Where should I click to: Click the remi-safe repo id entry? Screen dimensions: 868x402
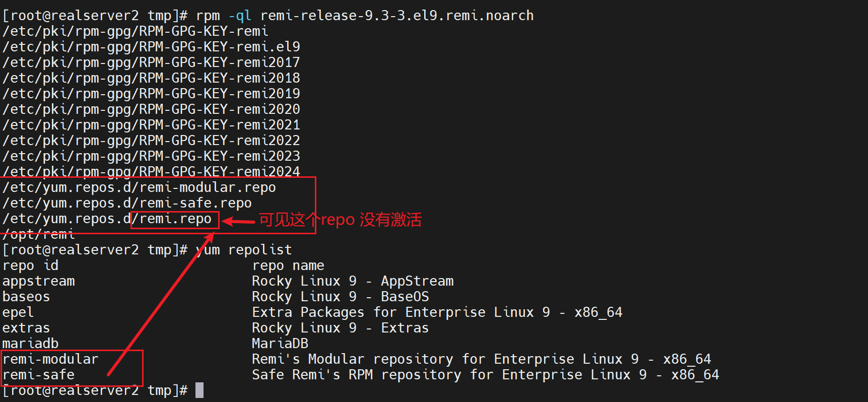pos(39,375)
